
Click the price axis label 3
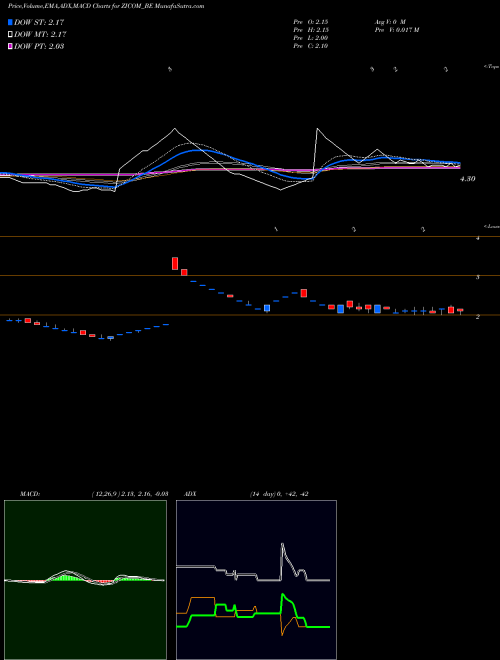point(477,277)
